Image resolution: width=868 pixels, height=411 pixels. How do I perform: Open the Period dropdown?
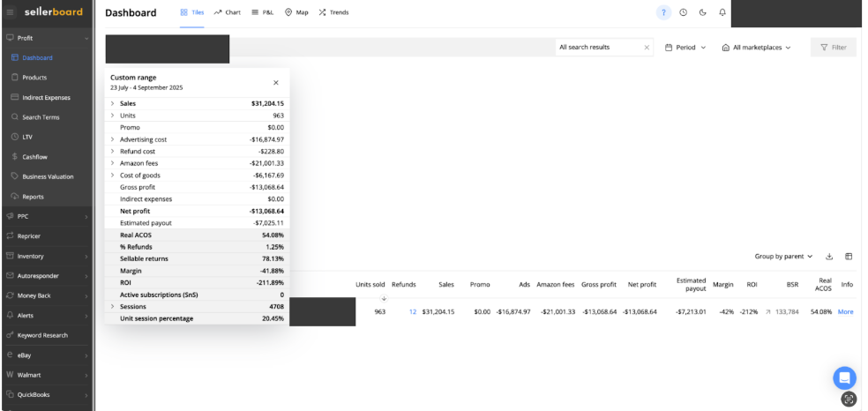point(685,48)
